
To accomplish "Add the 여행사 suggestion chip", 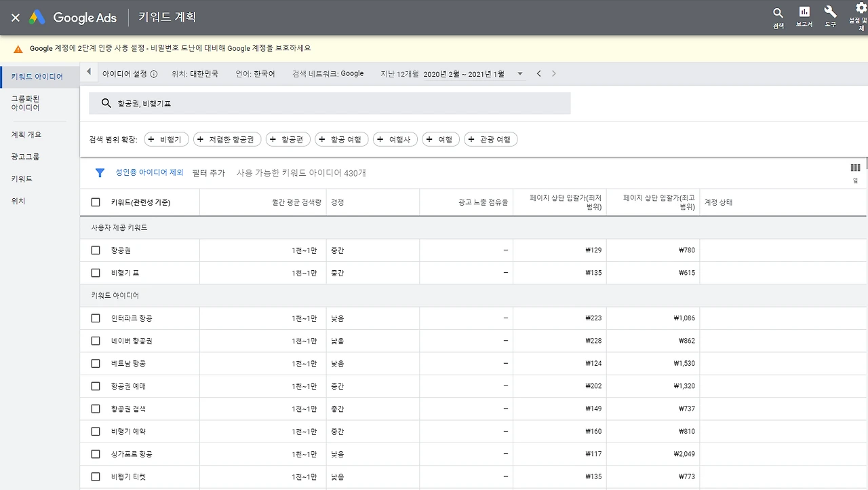I will (395, 139).
